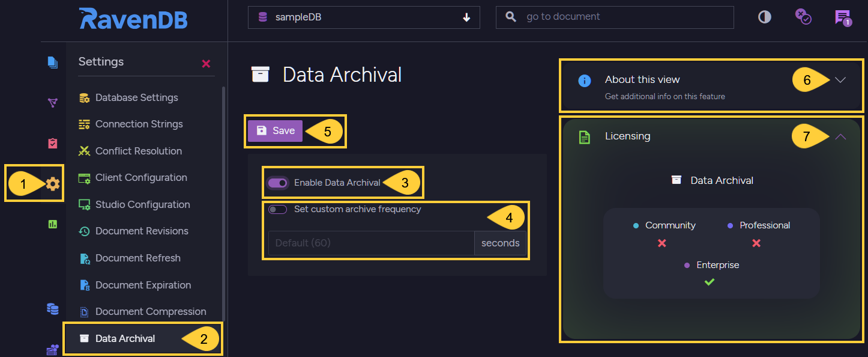Toggle the studio theme contrast icon
This screenshot has width=868, height=357.
click(x=764, y=17)
